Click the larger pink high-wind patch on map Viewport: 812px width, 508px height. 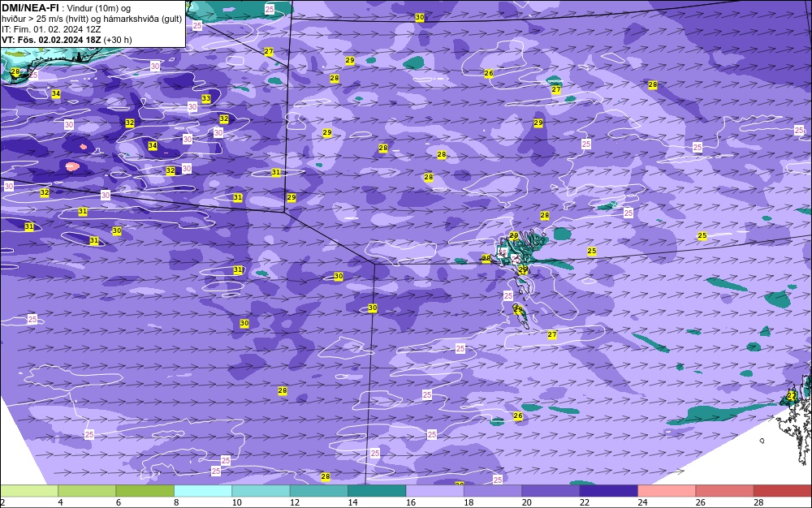pos(72,166)
